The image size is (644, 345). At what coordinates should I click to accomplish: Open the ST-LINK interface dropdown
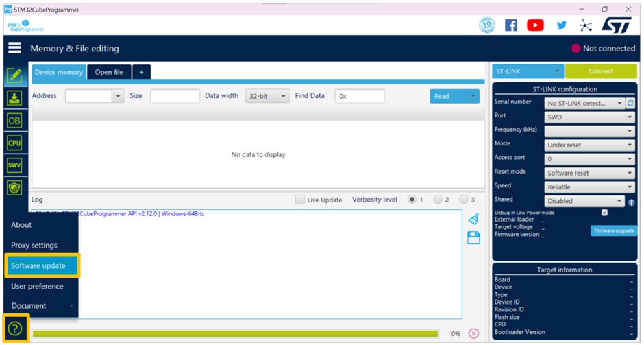coord(528,71)
